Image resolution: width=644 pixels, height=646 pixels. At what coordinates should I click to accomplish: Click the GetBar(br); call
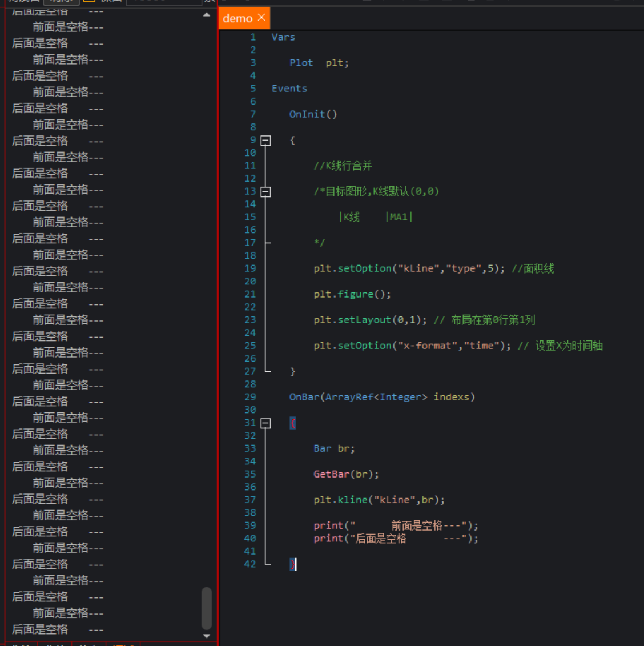click(346, 474)
